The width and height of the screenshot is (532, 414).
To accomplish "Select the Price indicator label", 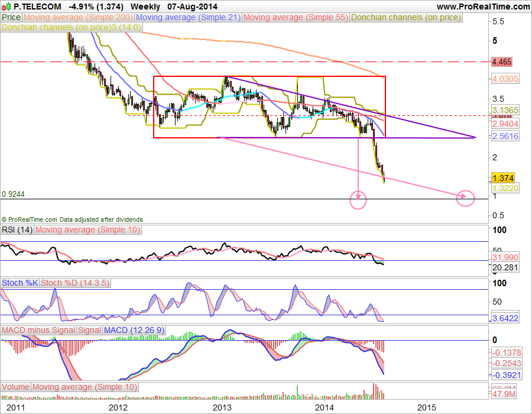I will click(x=11, y=17).
